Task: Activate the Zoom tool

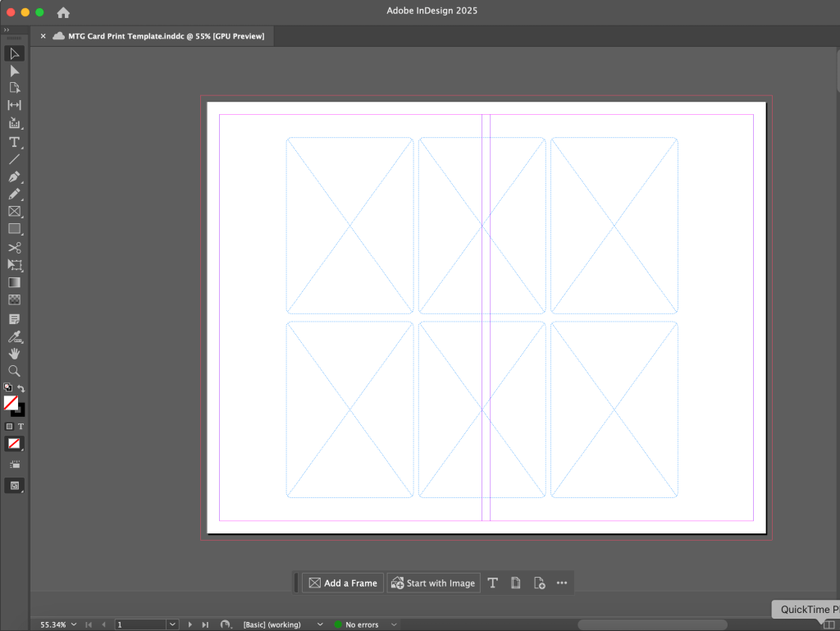Action: (x=14, y=371)
